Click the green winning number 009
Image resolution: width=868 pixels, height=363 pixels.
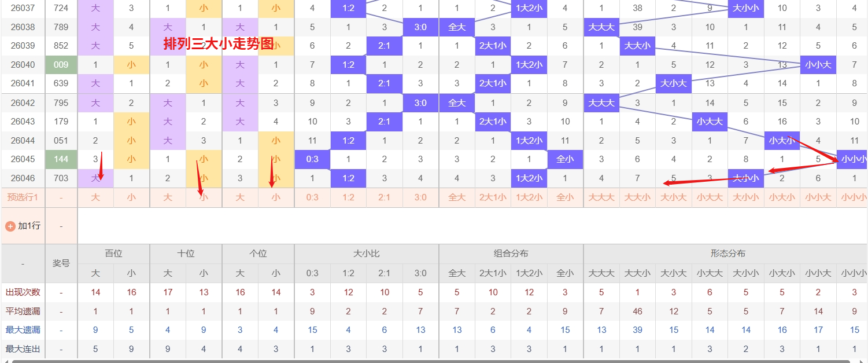coord(60,64)
